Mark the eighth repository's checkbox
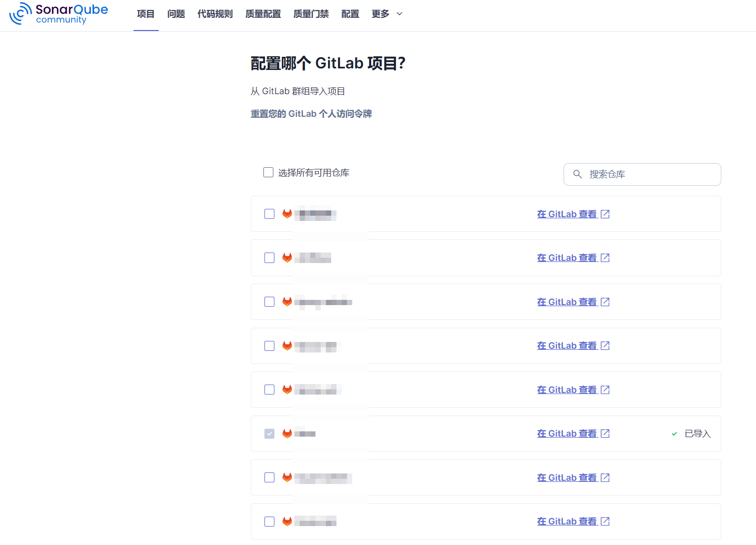Screen dimensions: 756x545 pos(269,521)
